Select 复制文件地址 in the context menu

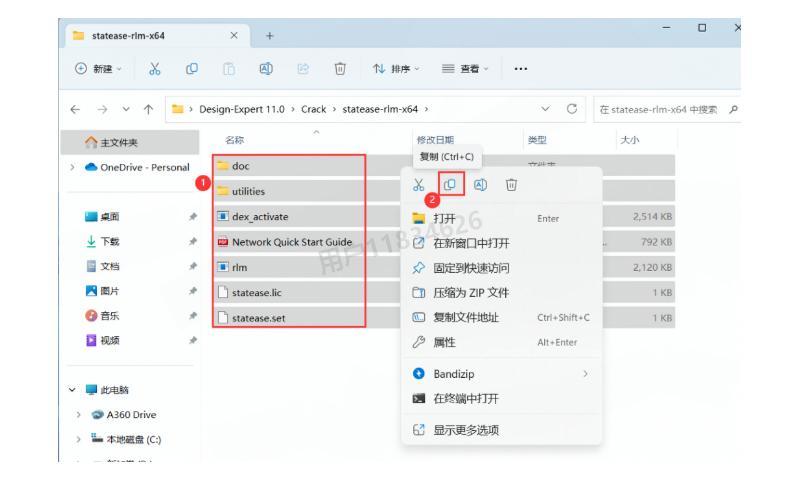(502, 317)
